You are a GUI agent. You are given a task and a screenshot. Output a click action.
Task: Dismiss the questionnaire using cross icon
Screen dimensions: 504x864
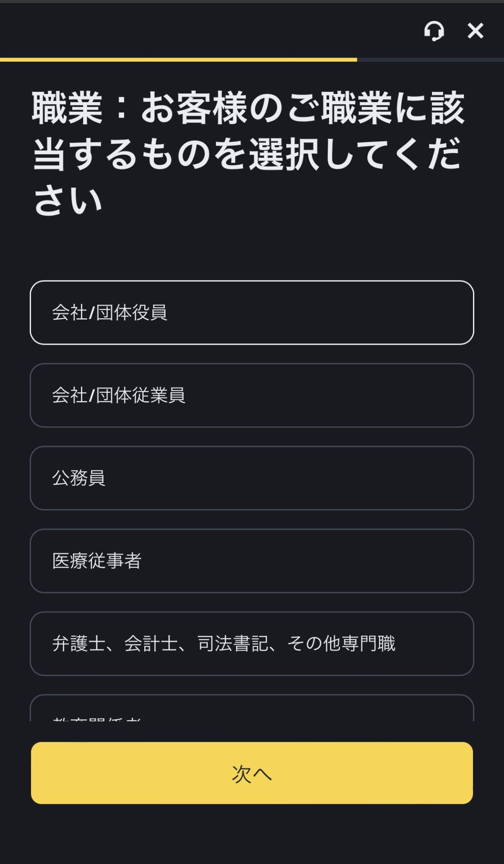475,31
